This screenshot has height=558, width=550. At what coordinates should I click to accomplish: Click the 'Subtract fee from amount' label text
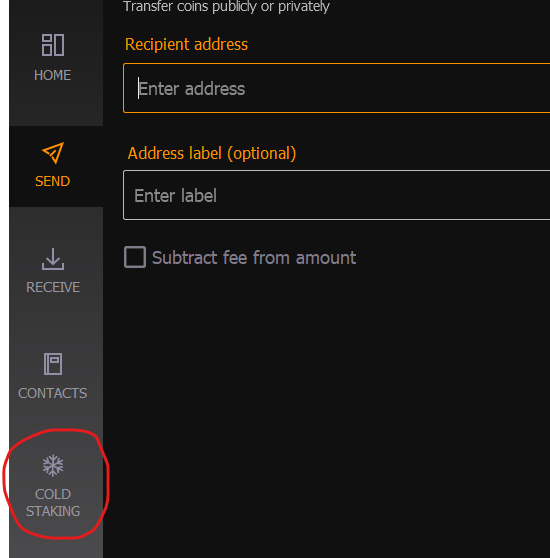click(254, 258)
